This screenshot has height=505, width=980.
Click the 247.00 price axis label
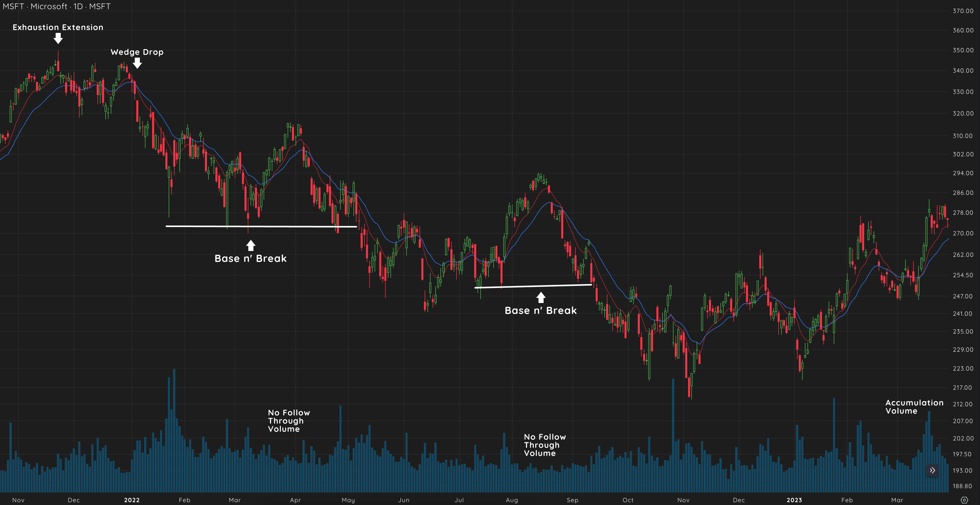[x=963, y=296]
